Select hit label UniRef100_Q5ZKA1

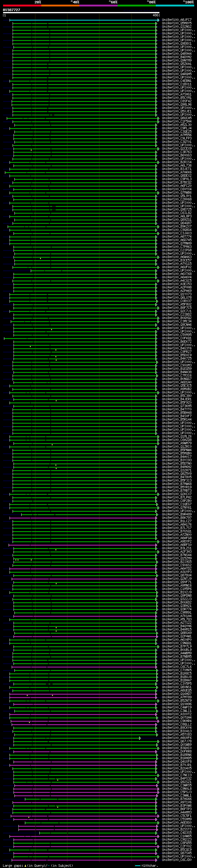pos(177,64)
